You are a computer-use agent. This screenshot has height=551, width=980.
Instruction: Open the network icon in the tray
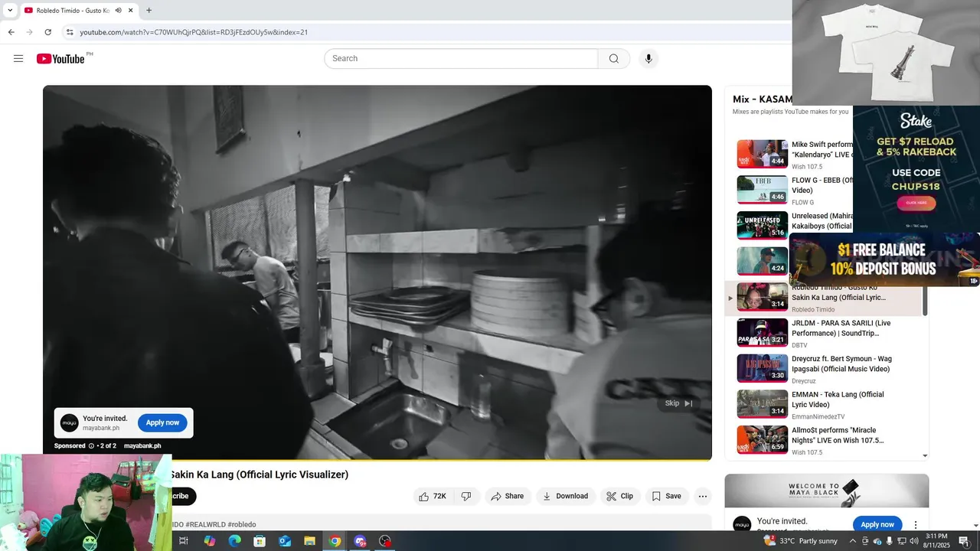(902, 541)
